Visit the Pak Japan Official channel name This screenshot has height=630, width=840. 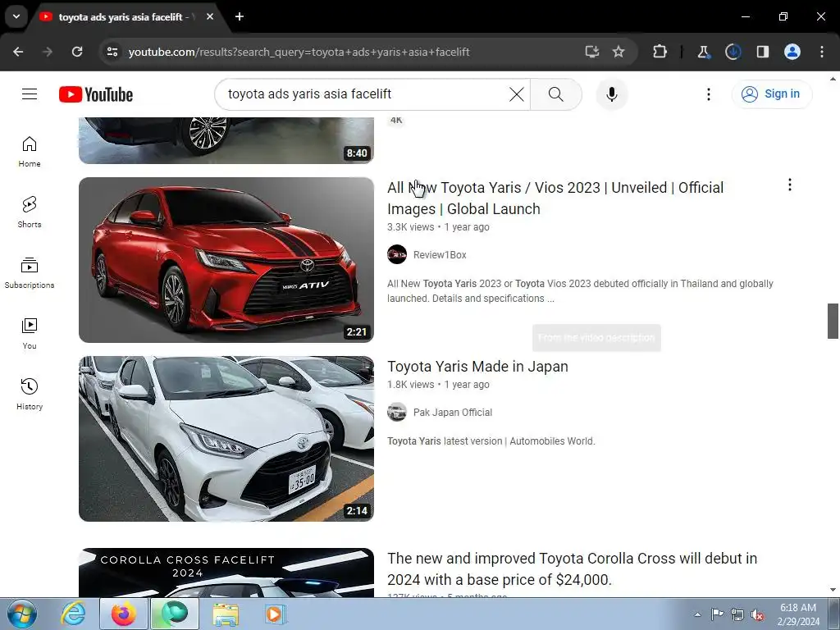[453, 413]
